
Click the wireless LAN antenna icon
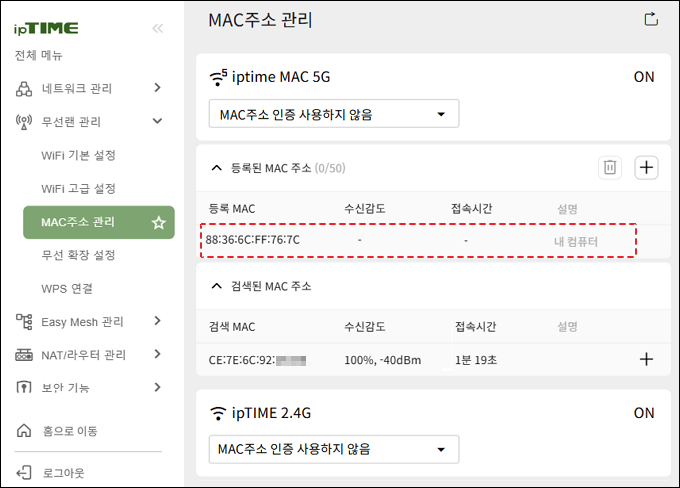pos(24,122)
